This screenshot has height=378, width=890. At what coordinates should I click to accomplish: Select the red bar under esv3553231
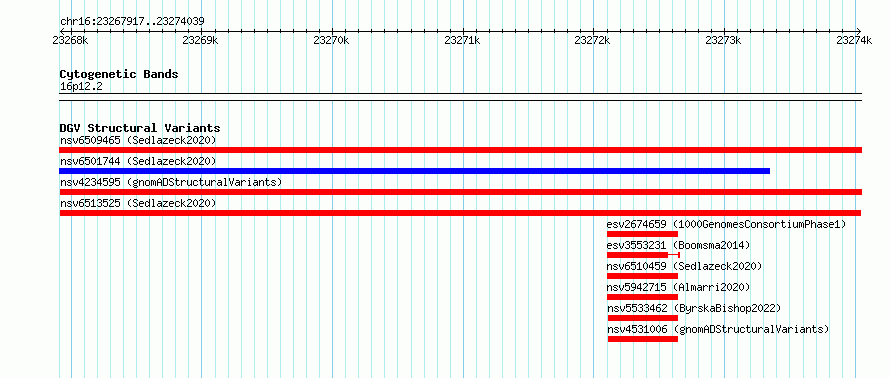point(643,255)
